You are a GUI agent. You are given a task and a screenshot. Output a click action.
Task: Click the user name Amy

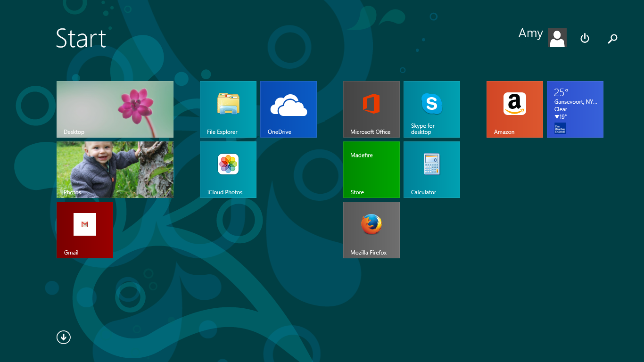point(531,34)
